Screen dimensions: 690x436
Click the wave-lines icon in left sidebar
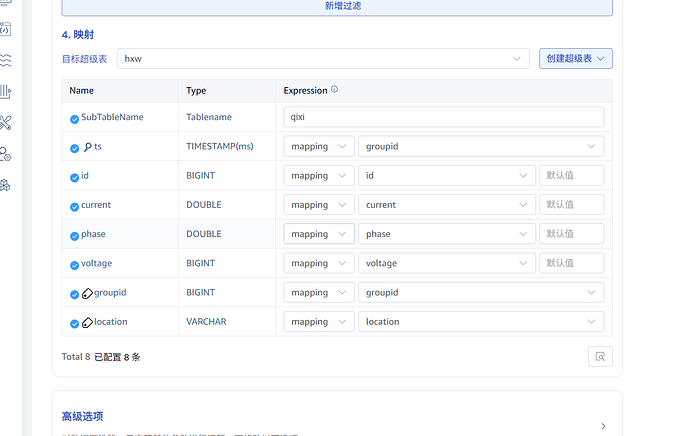tap(5, 60)
